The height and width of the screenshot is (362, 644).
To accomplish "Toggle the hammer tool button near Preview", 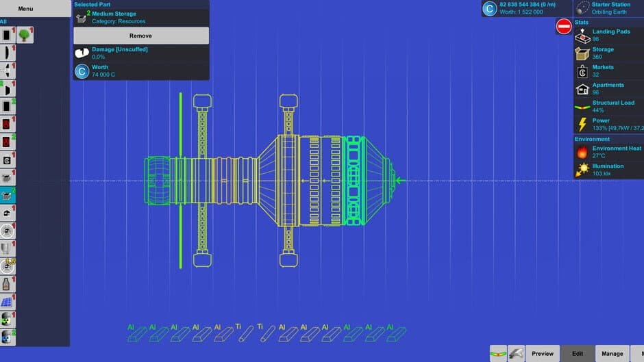I will pos(516,353).
